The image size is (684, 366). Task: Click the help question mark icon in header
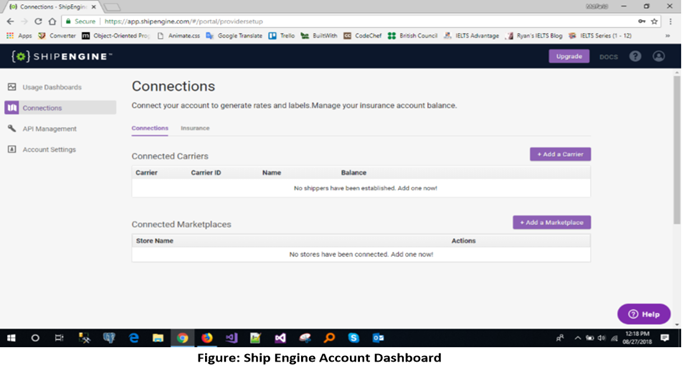635,56
